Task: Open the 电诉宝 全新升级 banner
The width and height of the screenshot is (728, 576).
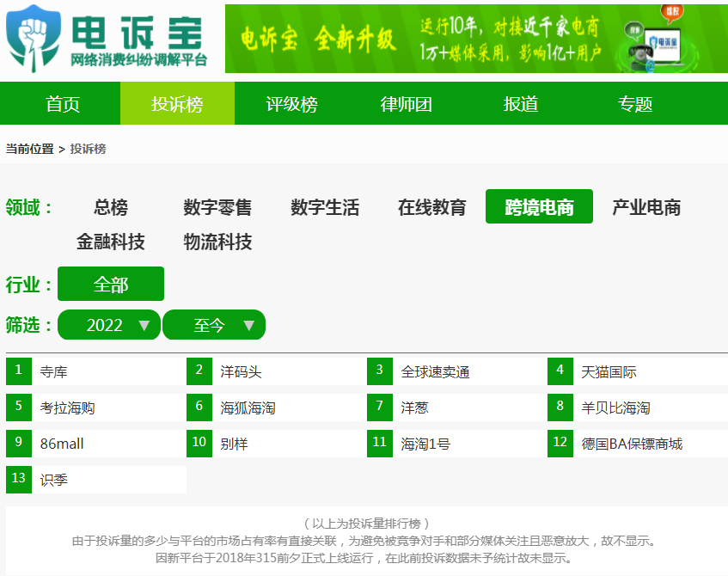Action: pos(476,39)
